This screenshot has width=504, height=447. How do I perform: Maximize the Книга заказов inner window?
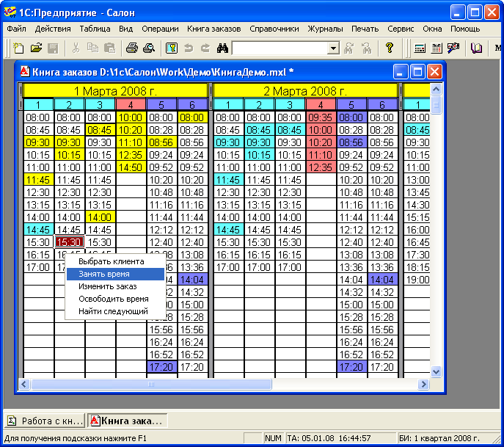pyautogui.click(x=417, y=71)
